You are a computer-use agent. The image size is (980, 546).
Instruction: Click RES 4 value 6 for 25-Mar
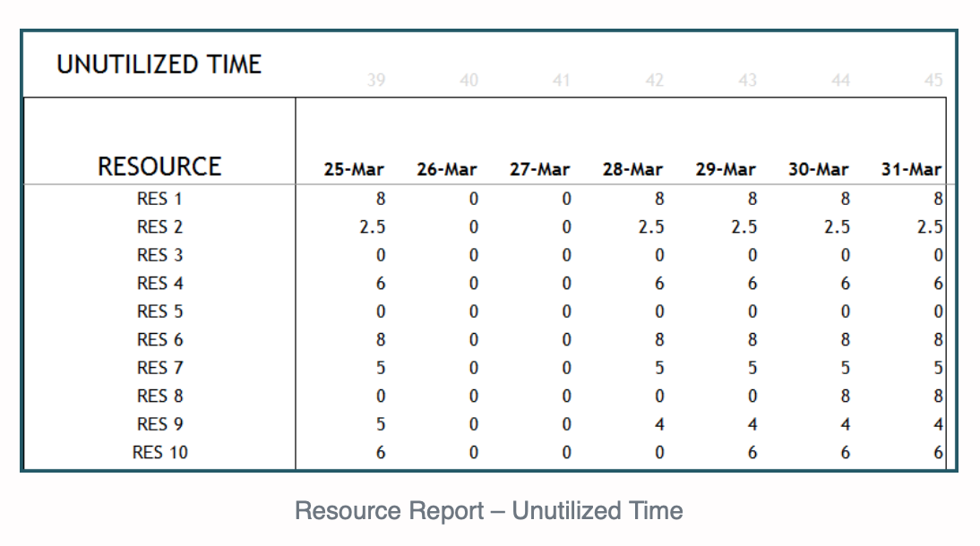[381, 283]
